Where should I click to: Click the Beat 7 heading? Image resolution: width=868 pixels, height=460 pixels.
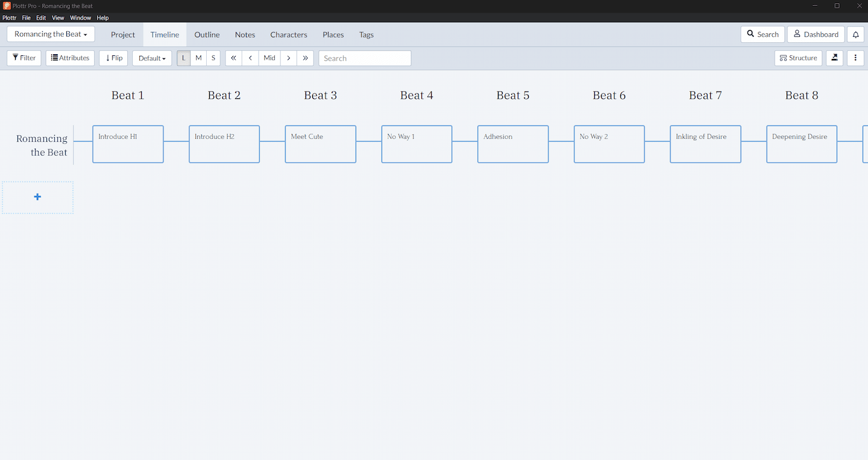click(705, 95)
